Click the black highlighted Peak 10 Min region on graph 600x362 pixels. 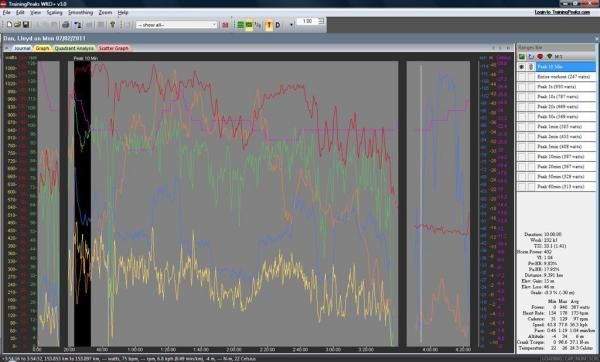coord(82,203)
